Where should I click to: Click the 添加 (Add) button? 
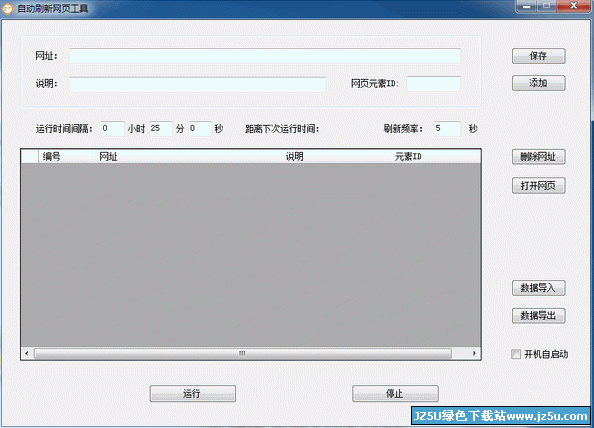tap(538, 83)
